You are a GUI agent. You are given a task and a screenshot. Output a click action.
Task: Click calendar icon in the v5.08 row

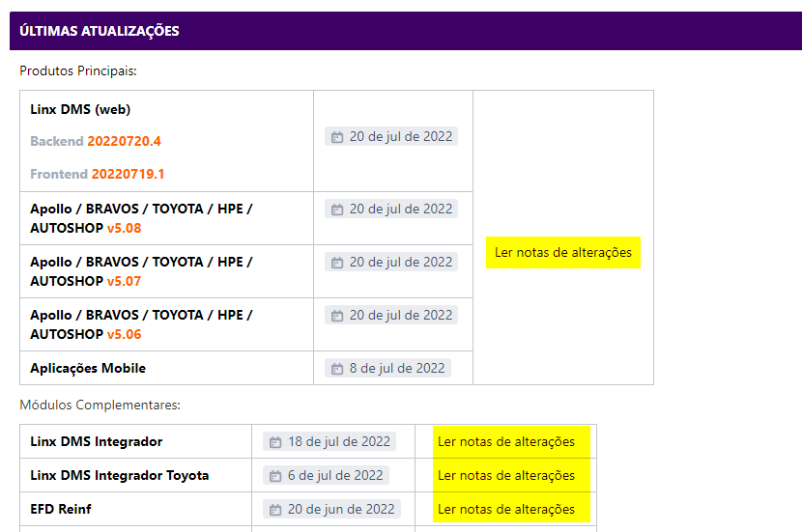(337, 210)
